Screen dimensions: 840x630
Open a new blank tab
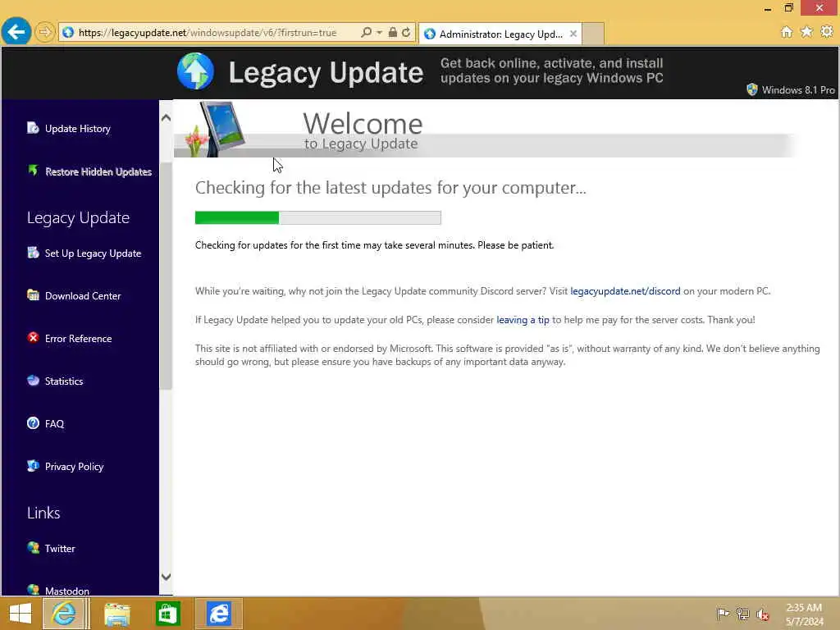(x=593, y=34)
